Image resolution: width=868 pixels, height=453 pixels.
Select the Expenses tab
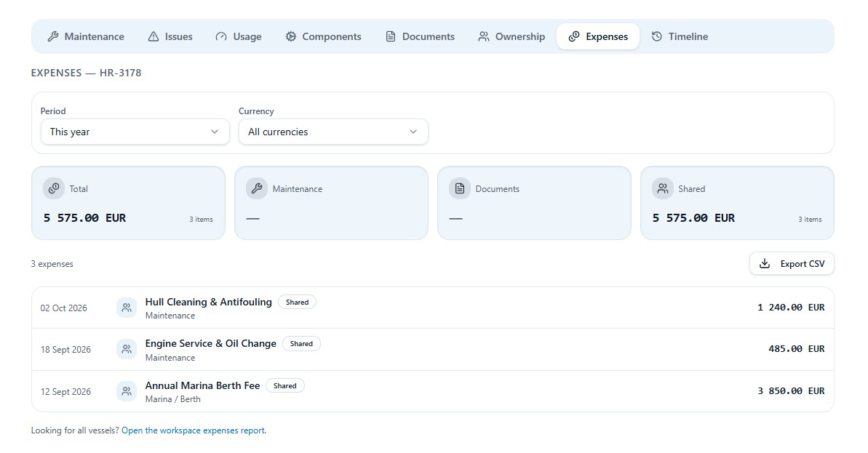tap(598, 36)
